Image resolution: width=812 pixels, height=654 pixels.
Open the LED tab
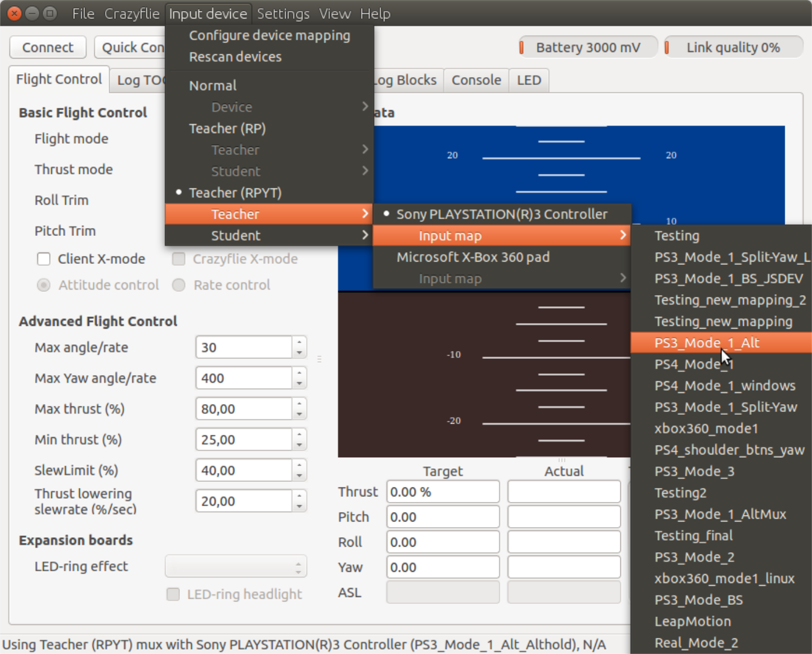[528, 80]
